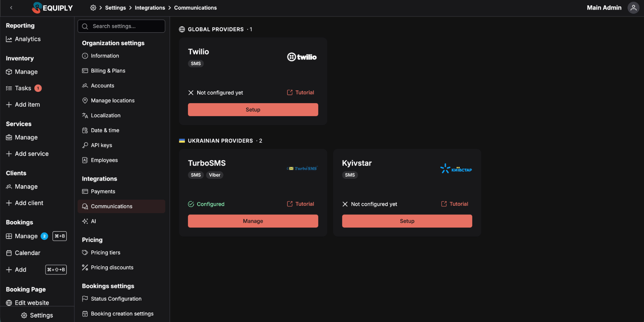Click Add under Bookings
The width and height of the screenshot is (644, 322).
pyautogui.click(x=16, y=270)
